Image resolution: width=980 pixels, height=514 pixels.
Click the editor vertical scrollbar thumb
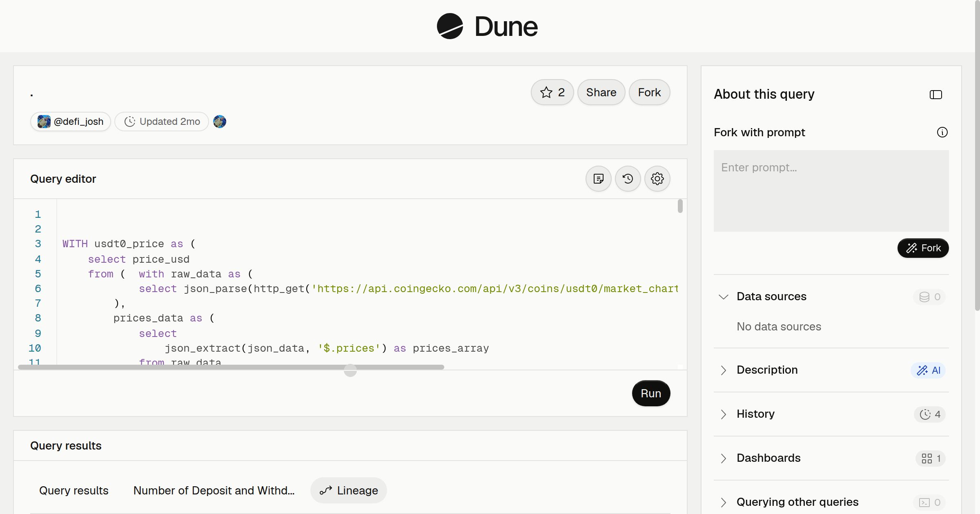point(680,206)
